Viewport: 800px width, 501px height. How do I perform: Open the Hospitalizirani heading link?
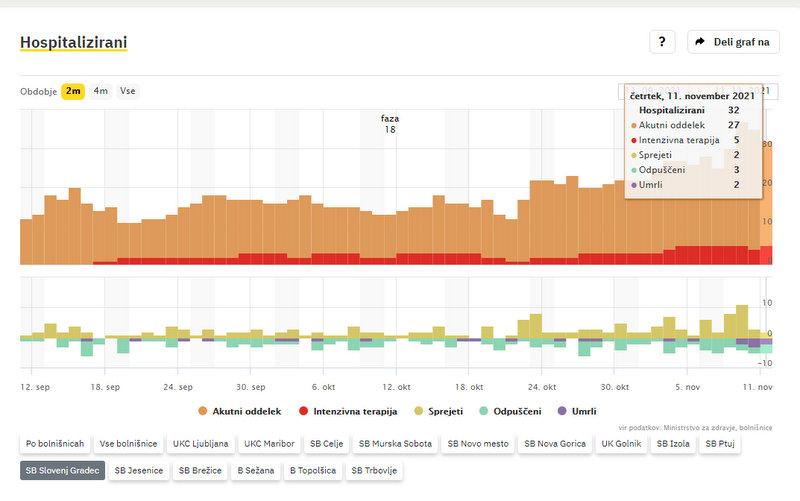pyautogui.click(x=73, y=42)
